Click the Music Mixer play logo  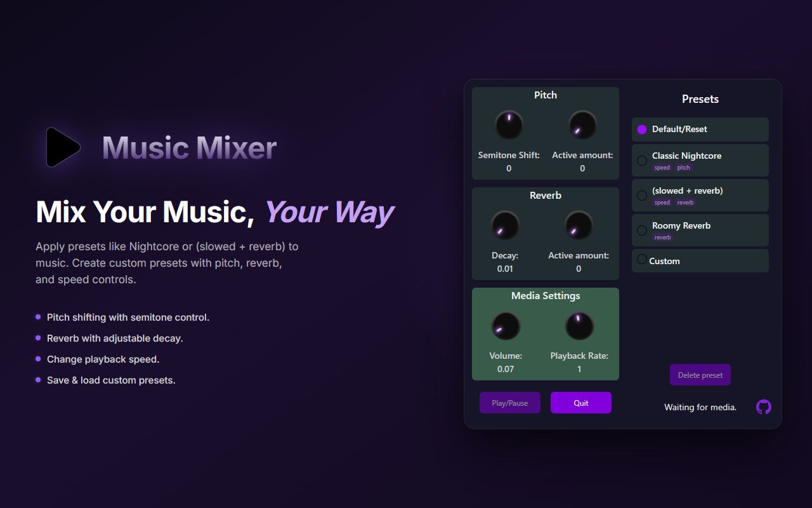(62, 147)
